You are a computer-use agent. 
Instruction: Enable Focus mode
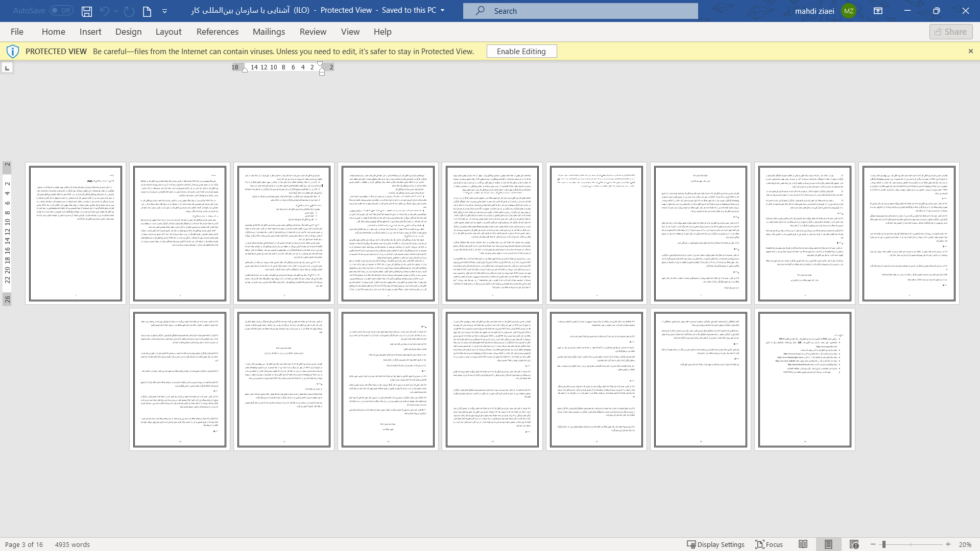click(x=769, y=544)
